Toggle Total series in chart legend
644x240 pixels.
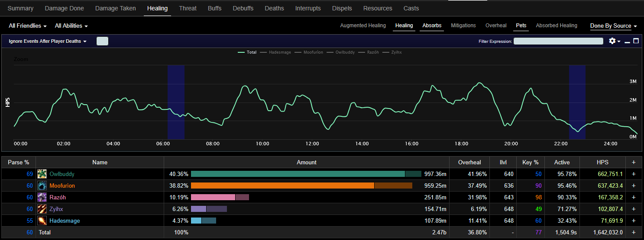coord(247,52)
